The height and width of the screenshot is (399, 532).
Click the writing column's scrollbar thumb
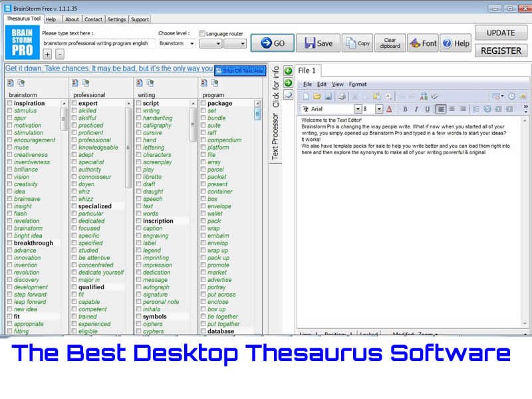193,124
